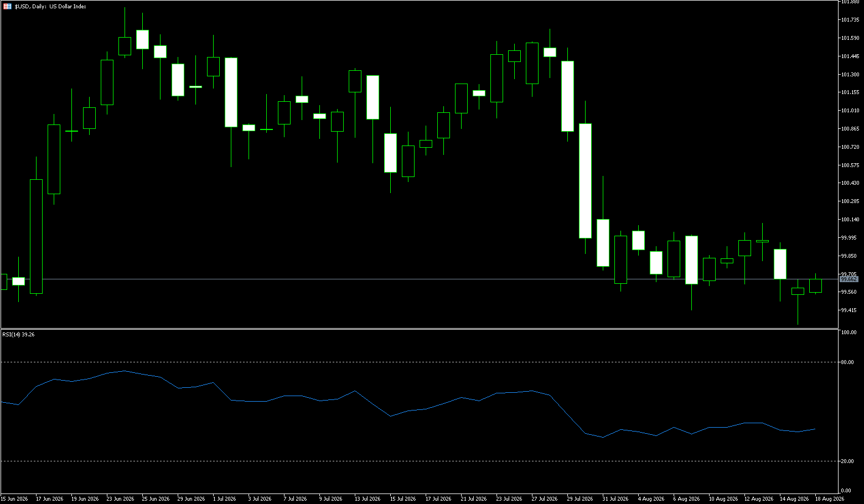Click the 17 Jul 2026 date label

coord(438,499)
